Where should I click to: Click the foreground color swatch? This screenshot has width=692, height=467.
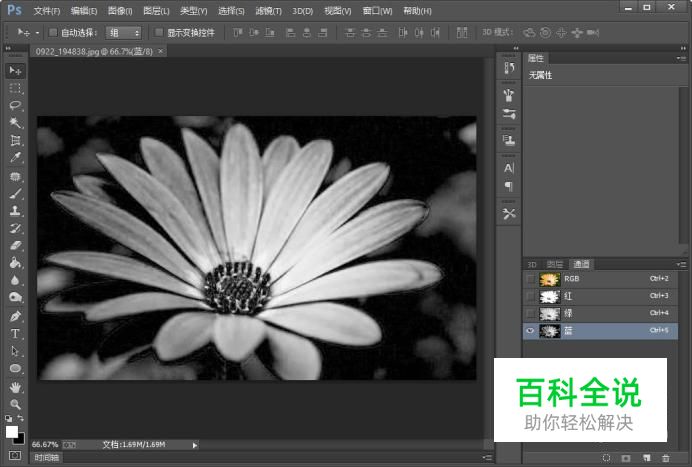(12, 431)
